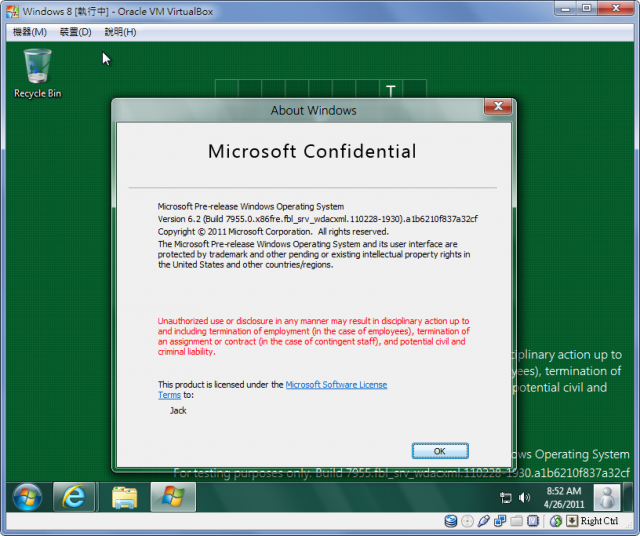Click the user avatar tile on taskbar
This screenshot has height=536, width=640.
(607, 497)
